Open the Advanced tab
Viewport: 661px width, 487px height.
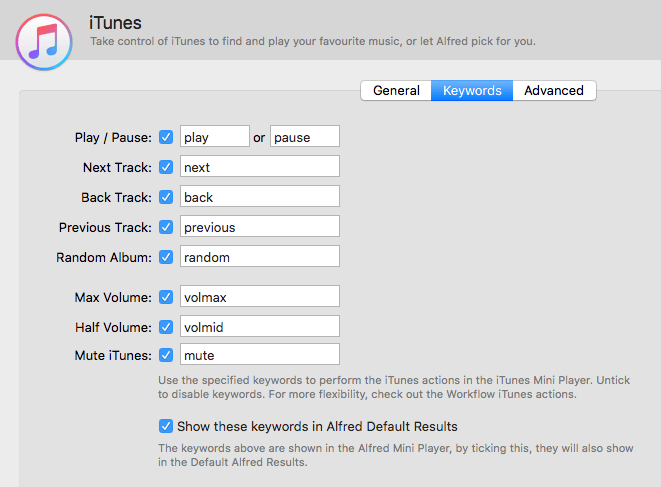pos(554,91)
